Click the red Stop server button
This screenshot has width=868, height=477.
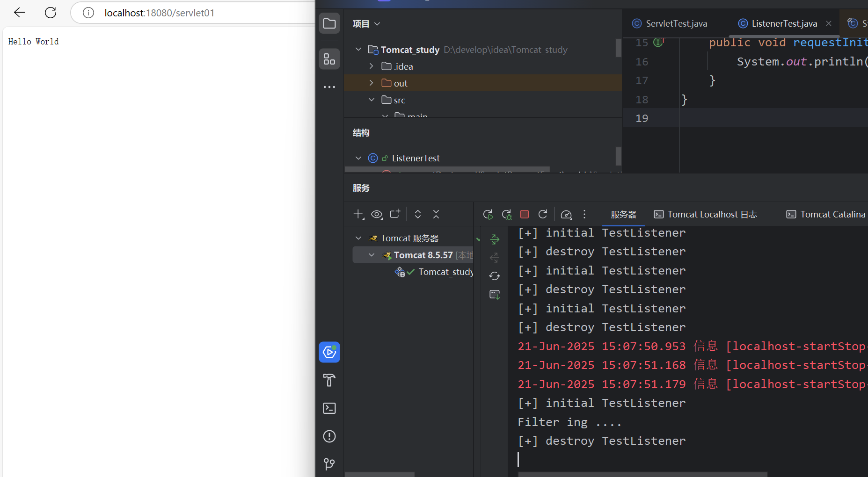click(x=525, y=214)
